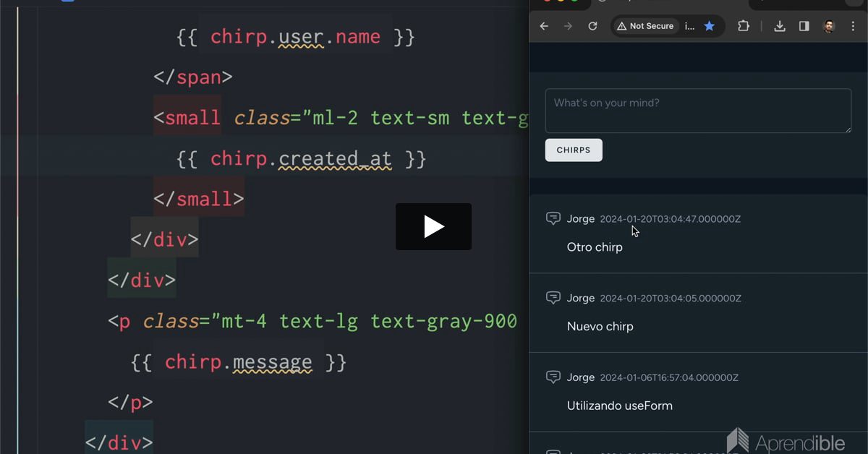Go back in the browser
Viewport: 868px width, 454px height.
[544, 26]
